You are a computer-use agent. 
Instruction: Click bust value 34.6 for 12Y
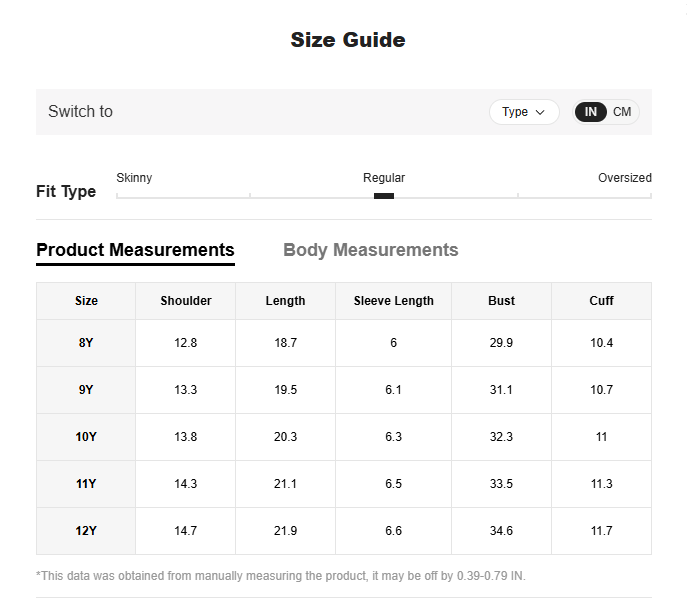point(501,531)
